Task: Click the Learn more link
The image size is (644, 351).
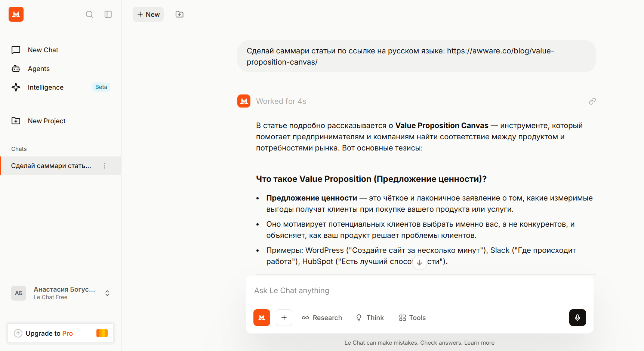Action: pyautogui.click(x=479, y=343)
